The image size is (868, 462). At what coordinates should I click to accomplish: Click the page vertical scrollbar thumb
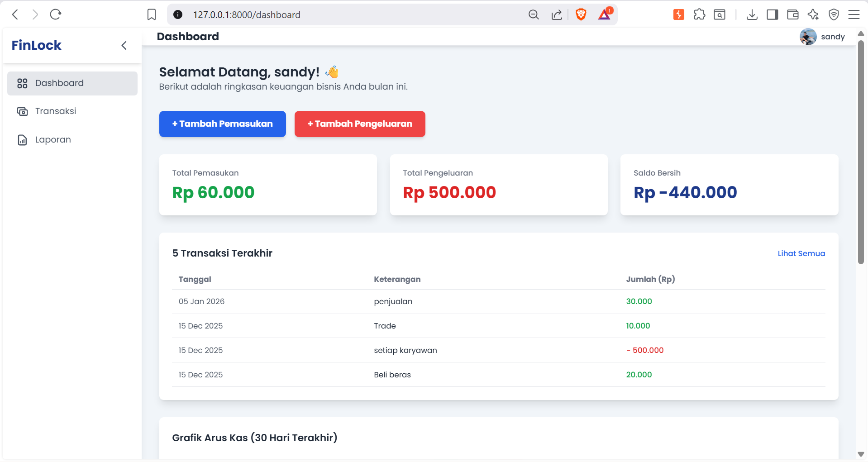click(861, 152)
